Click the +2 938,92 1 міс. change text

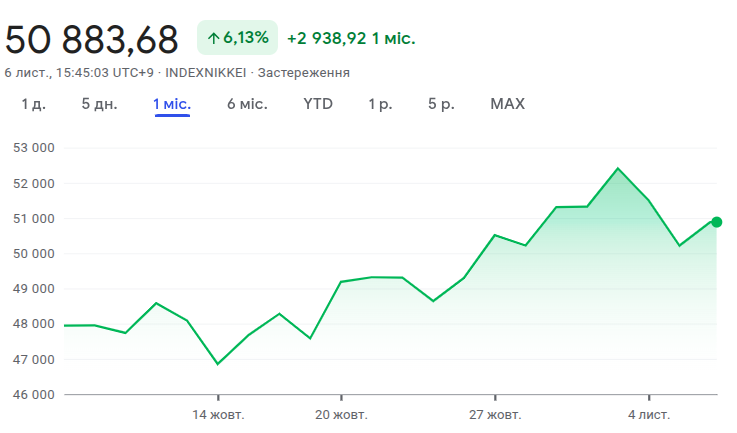pyautogui.click(x=350, y=38)
